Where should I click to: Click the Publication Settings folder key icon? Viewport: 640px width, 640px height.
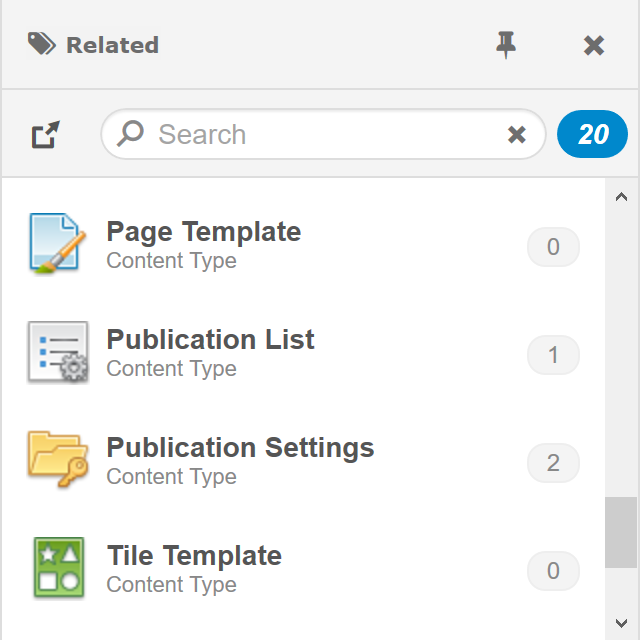click(x=58, y=460)
